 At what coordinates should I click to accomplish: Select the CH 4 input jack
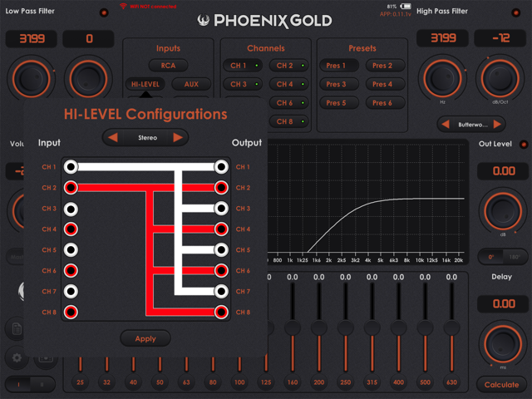(71, 229)
